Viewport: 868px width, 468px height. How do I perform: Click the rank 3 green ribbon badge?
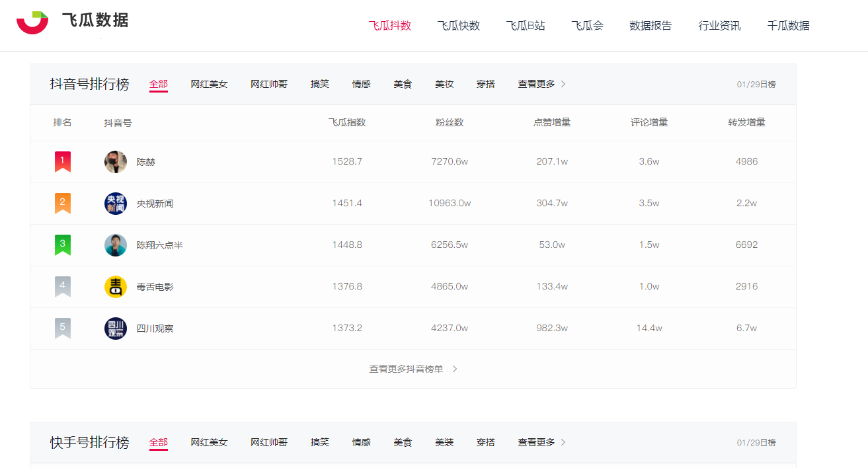point(63,245)
